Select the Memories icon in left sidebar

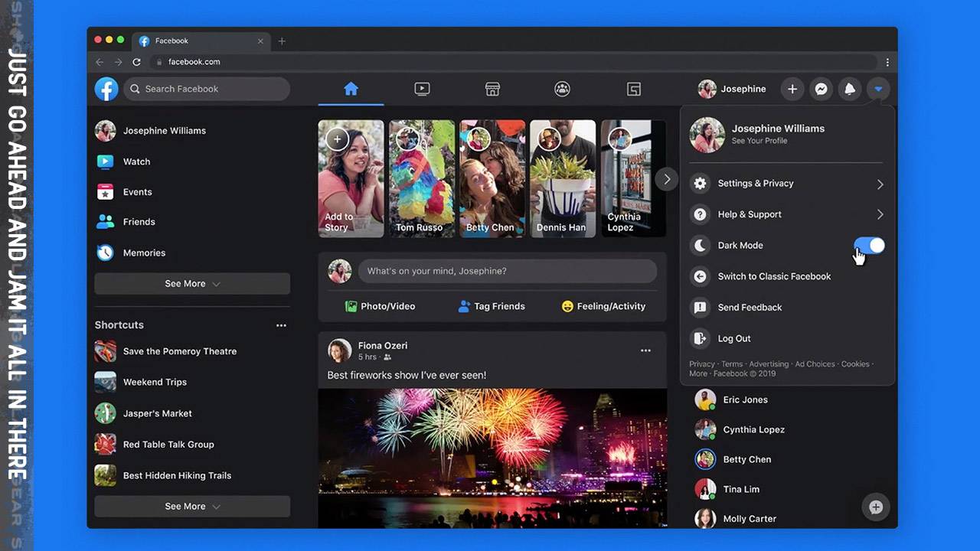pos(105,253)
